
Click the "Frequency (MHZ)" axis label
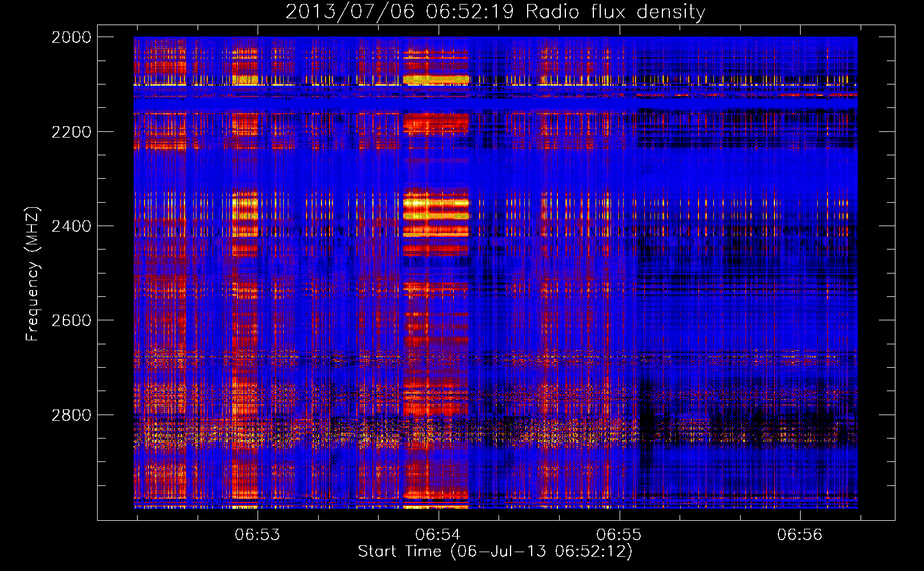(x=33, y=274)
